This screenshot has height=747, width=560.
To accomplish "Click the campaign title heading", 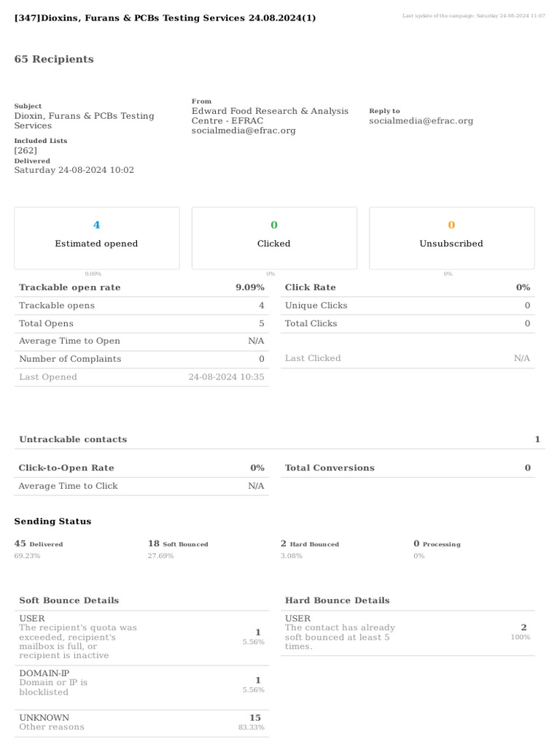I will (x=165, y=18).
